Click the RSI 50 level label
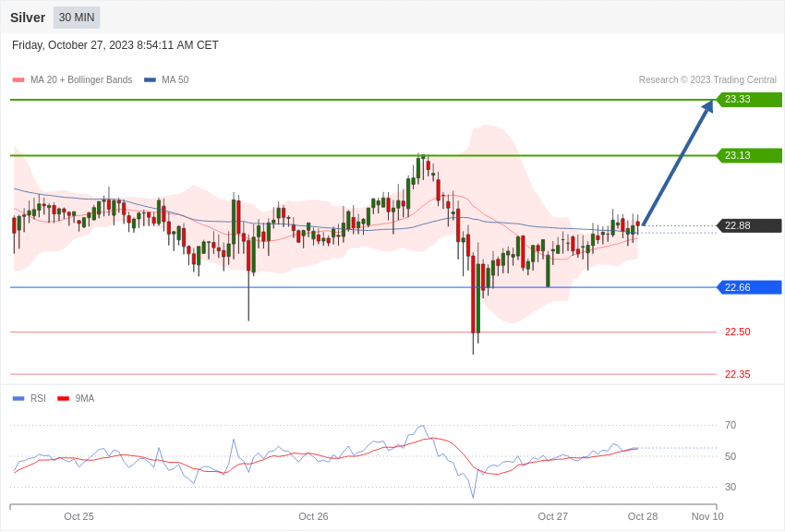 point(731,456)
